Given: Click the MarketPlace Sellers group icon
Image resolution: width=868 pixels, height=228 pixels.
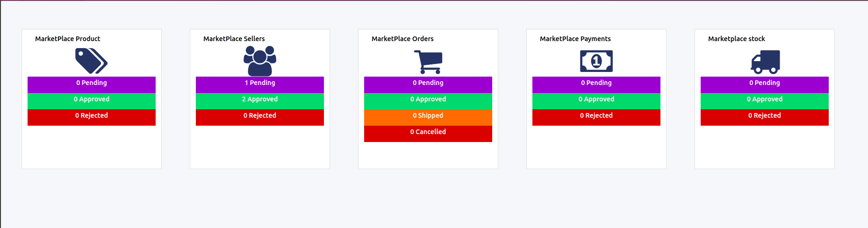Looking at the screenshot, I should [x=260, y=61].
